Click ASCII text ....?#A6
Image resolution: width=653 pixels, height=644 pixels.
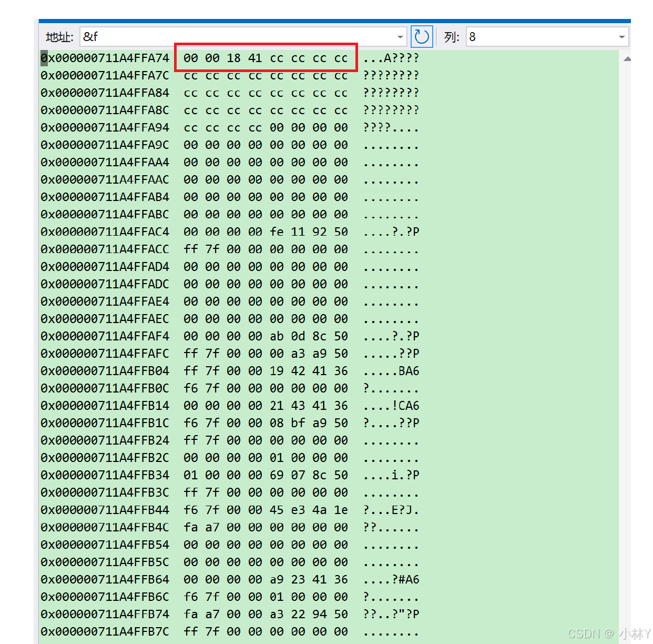pyautogui.click(x=391, y=579)
